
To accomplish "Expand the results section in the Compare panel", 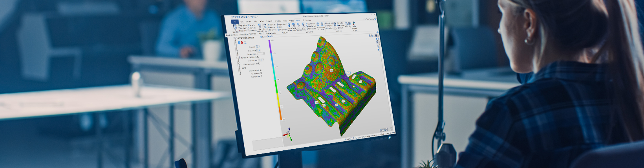I will click(x=244, y=68).
